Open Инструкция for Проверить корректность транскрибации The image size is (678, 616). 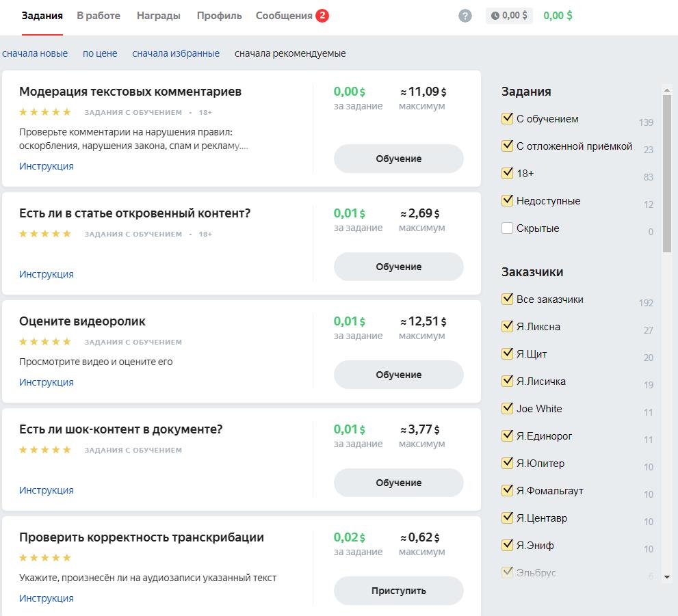47,598
